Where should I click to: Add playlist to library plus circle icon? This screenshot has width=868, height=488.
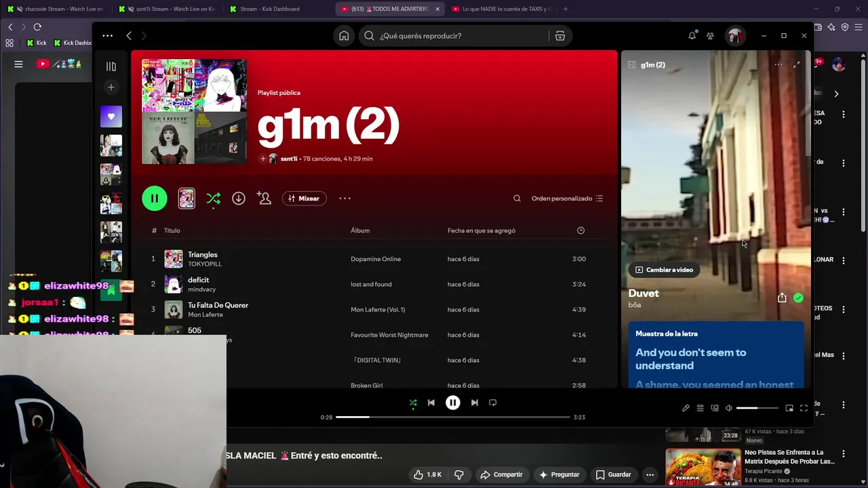click(262, 159)
